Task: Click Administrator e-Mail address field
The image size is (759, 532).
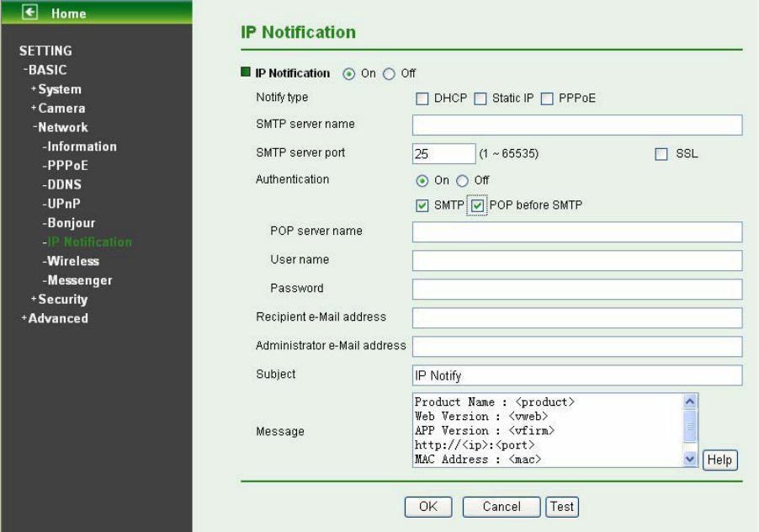Action: pos(577,346)
